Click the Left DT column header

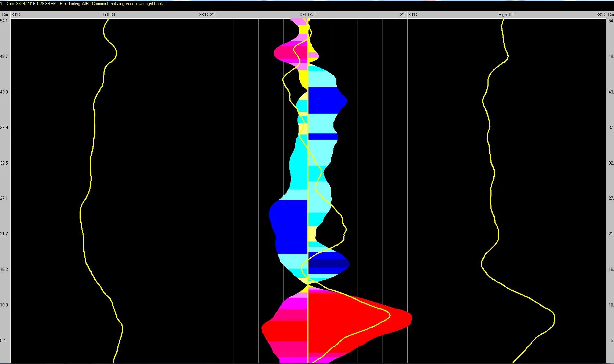click(109, 15)
